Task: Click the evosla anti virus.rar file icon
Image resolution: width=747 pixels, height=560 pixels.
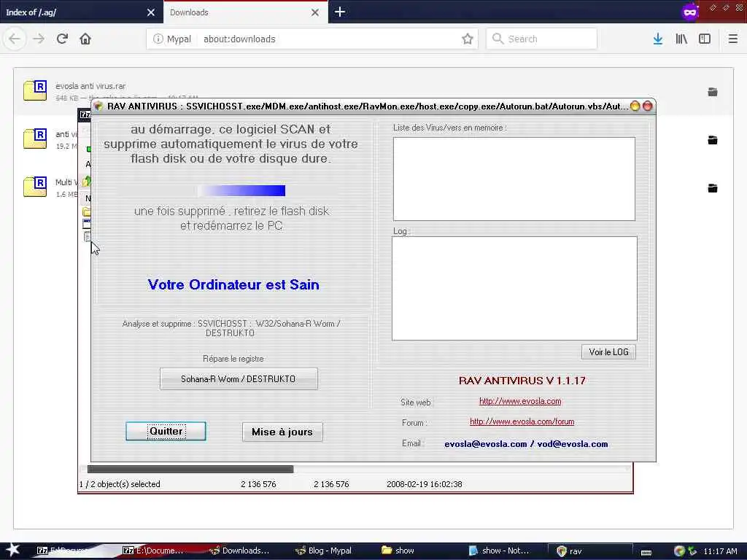Action: click(x=35, y=90)
